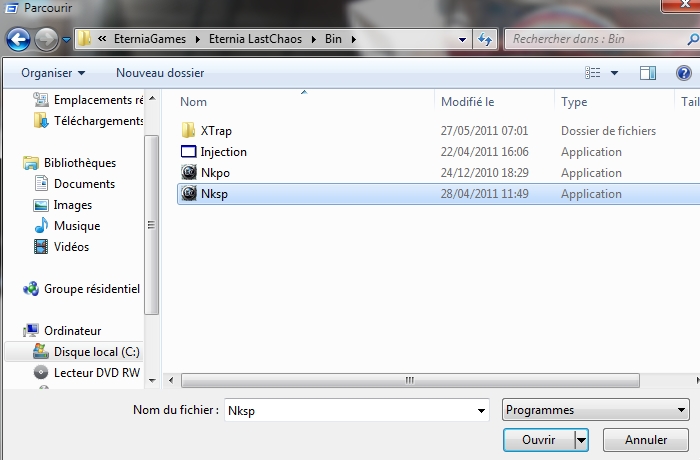
Task: Open Vidéos library
Action: (x=62, y=247)
